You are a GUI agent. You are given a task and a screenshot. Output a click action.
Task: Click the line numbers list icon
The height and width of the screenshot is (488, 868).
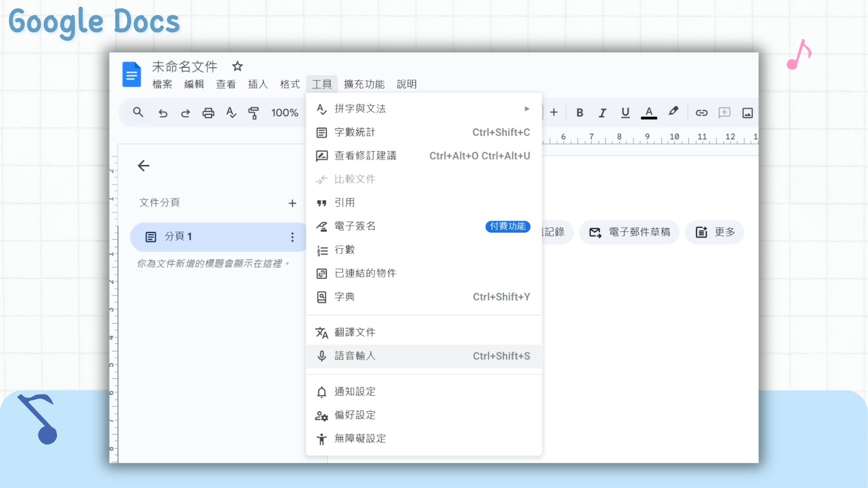(322, 250)
